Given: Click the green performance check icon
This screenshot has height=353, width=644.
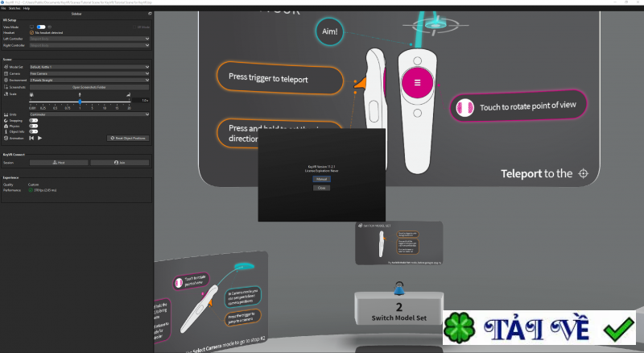Looking at the screenshot, I should (x=31, y=190).
